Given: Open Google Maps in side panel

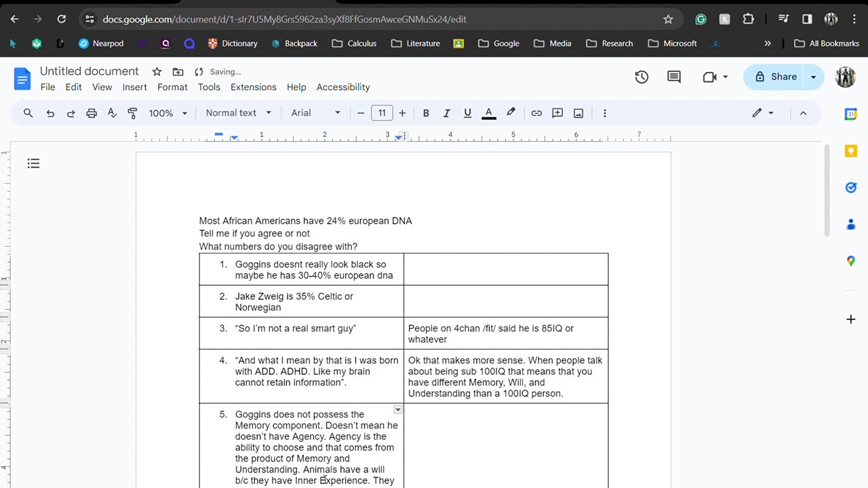Looking at the screenshot, I should [851, 261].
